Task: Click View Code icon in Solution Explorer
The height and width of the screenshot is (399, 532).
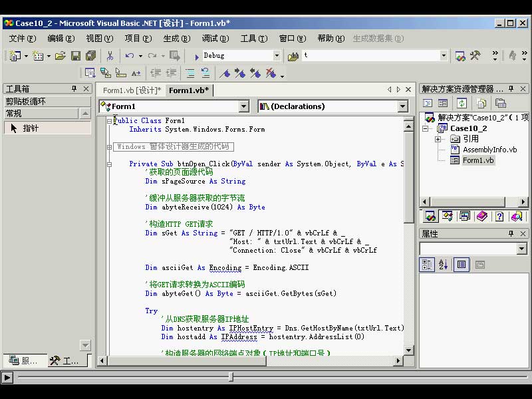Action: pos(428,103)
